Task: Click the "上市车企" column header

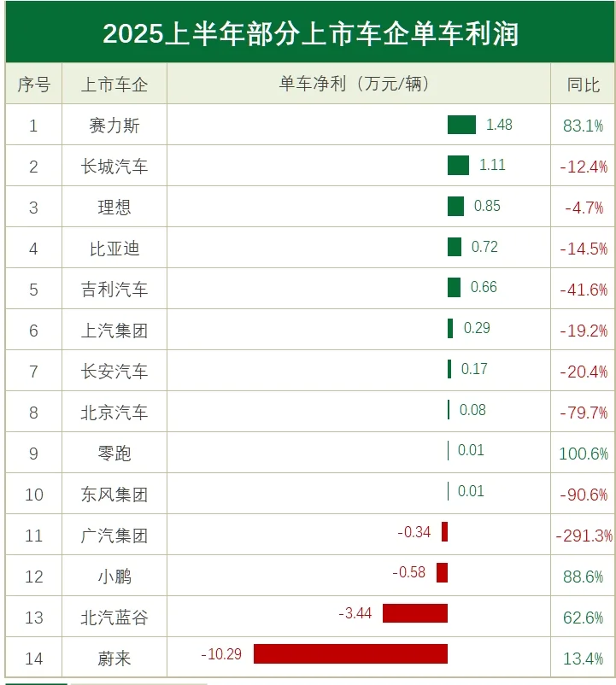Action: coord(114,85)
